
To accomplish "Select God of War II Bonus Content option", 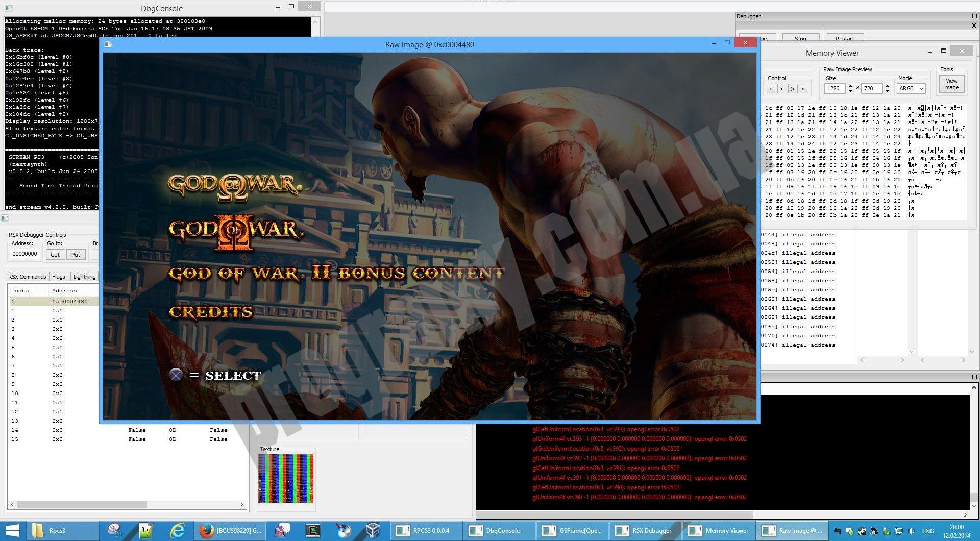I will coord(336,274).
